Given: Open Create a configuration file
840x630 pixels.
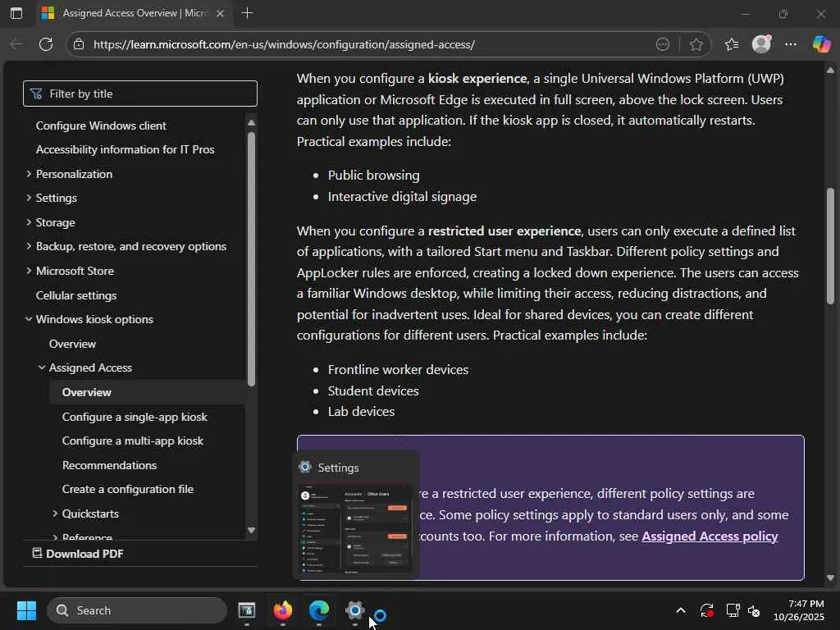Looking at the screenshot, I should 127,489.
